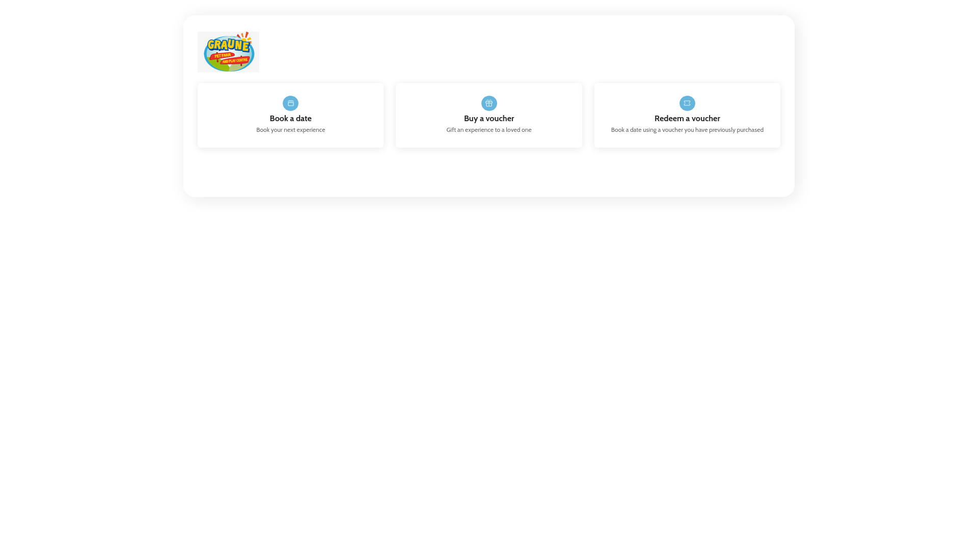Click 'Gift an experience to a loved one'
This screenshot has width=978, height=560.
(489, 130)
